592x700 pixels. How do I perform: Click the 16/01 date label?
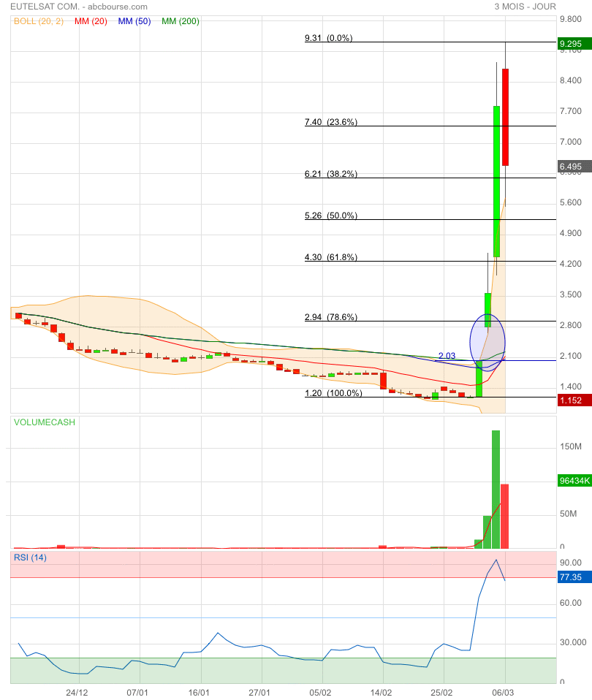[x=199, y=693]
